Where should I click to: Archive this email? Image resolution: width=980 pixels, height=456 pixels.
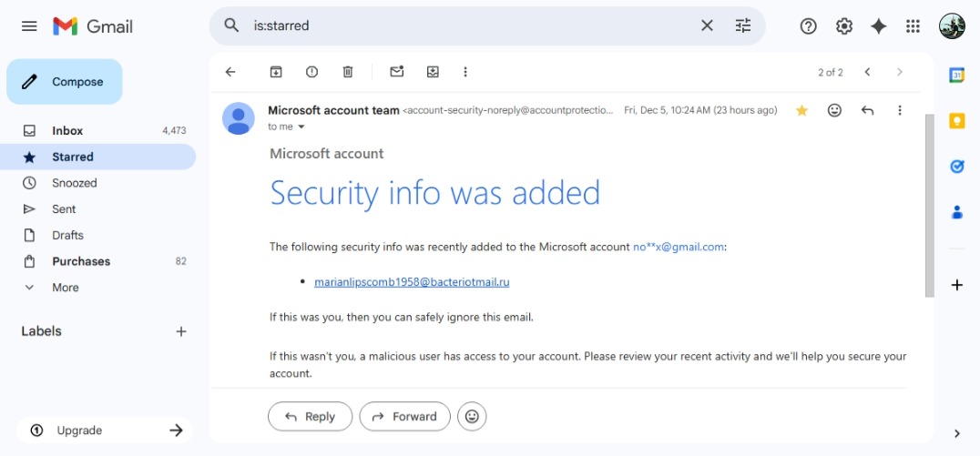click(x=276, y=72)
